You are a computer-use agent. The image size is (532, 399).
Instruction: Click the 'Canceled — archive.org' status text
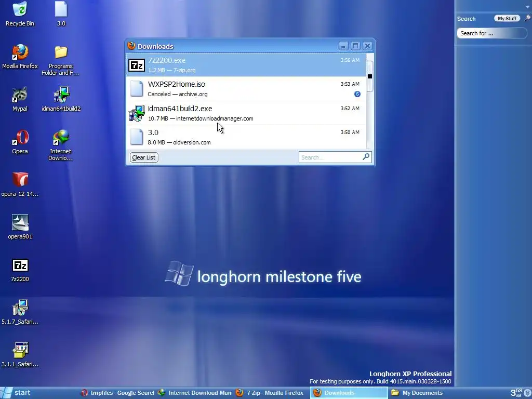pos(178,94)
